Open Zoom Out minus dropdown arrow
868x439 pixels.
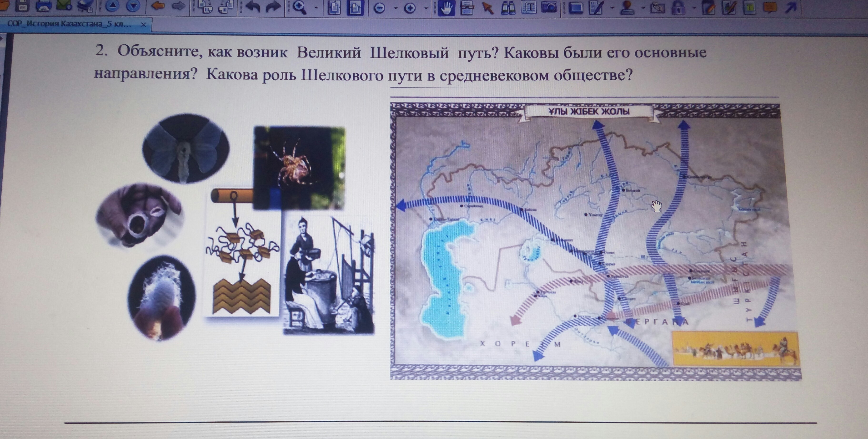click(x=396, y=8)
